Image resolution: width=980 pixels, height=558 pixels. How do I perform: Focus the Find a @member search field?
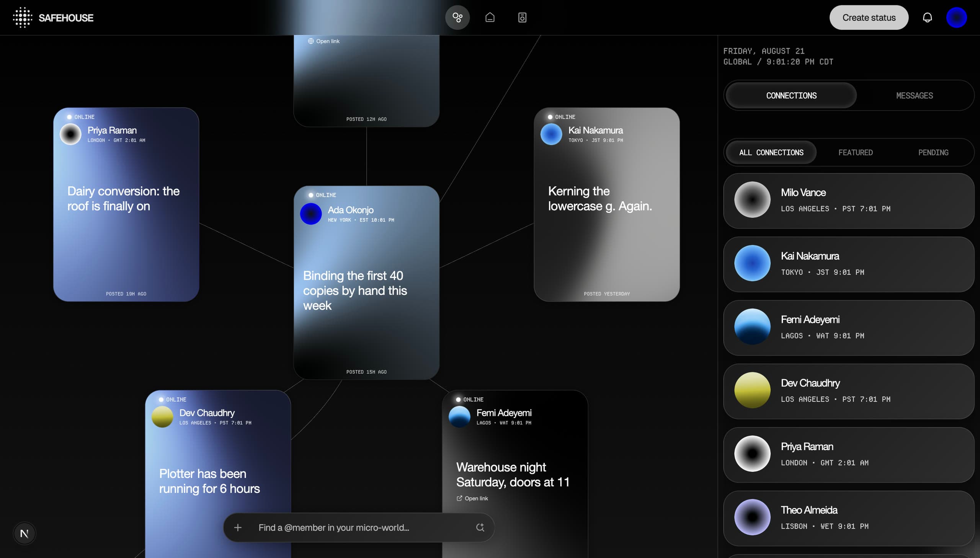point(358,527)
